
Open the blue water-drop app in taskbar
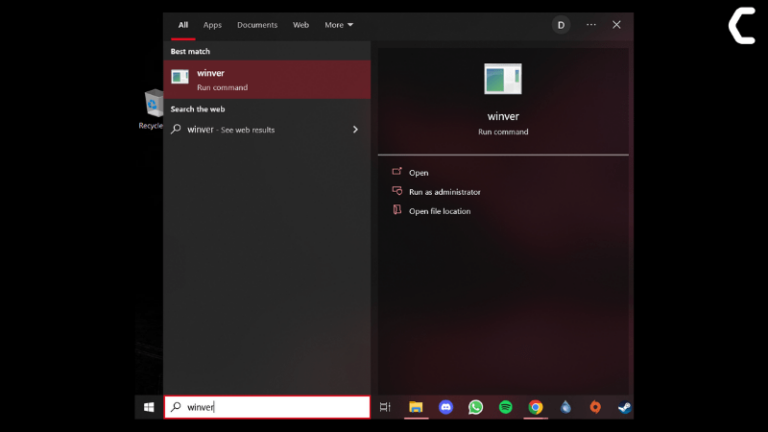tap(566, 407)
